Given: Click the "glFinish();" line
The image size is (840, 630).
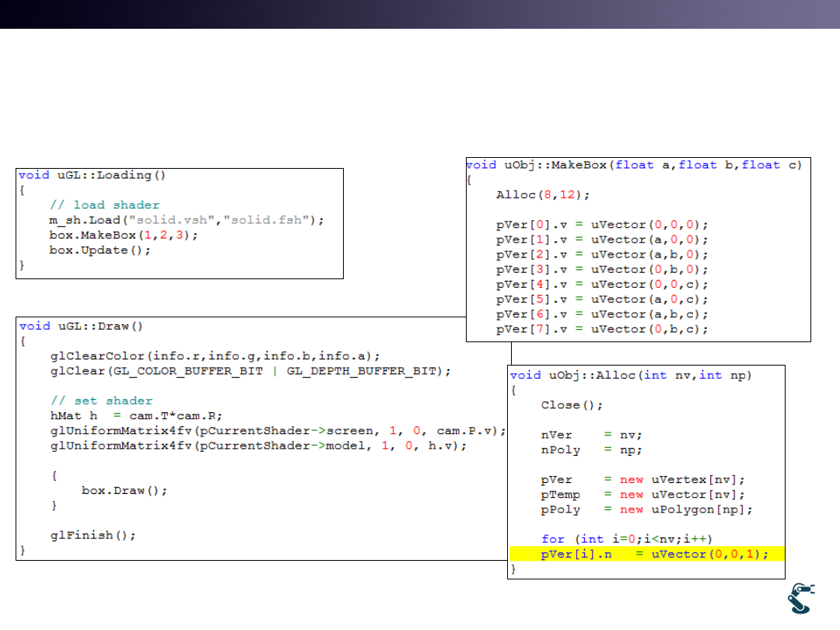Looking at the screenshot, I should pos(93,536).
